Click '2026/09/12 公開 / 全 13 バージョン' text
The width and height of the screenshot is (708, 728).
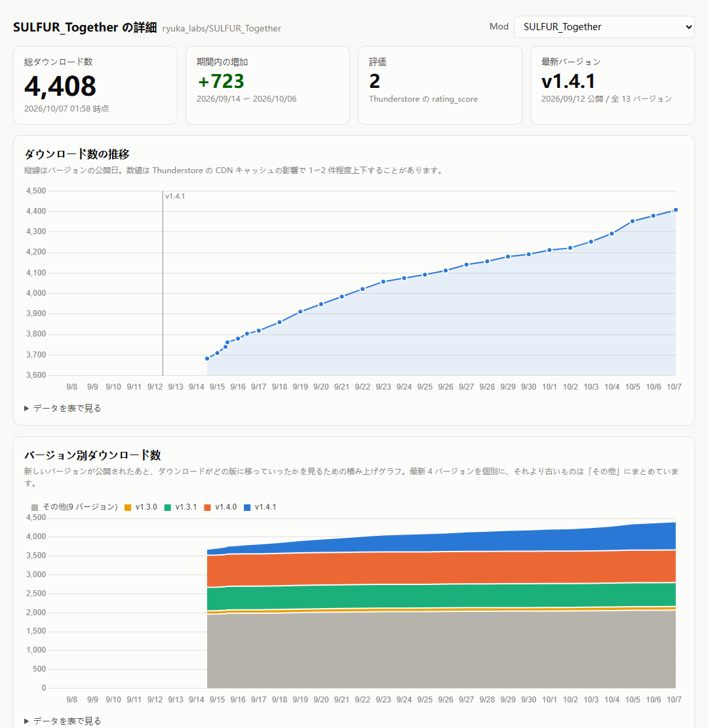point(606,99)
